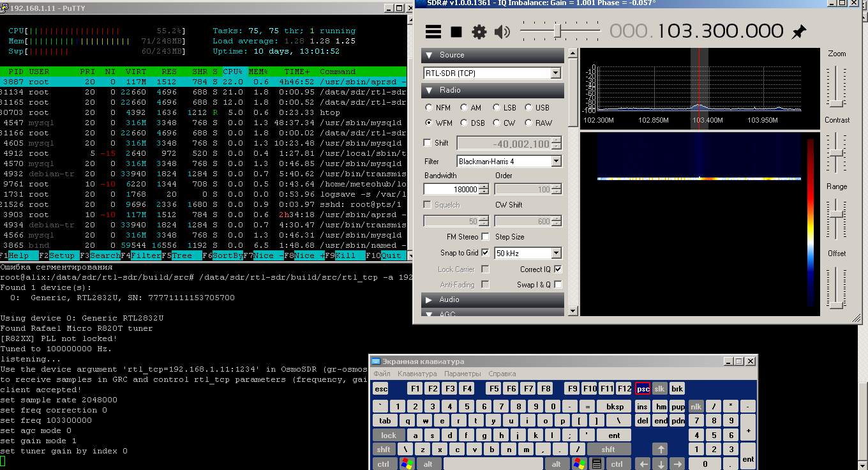The height and width of the screenshot is (470, 868).
Task: Open the SDR# hamburger menu icon
Action: point(433,31)
